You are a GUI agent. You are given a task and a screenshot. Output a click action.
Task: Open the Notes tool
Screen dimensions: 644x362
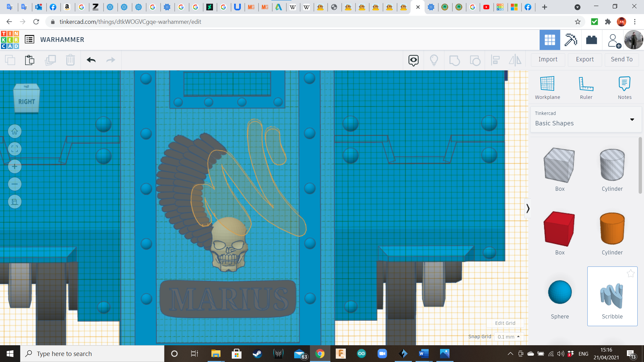point(625,87)
